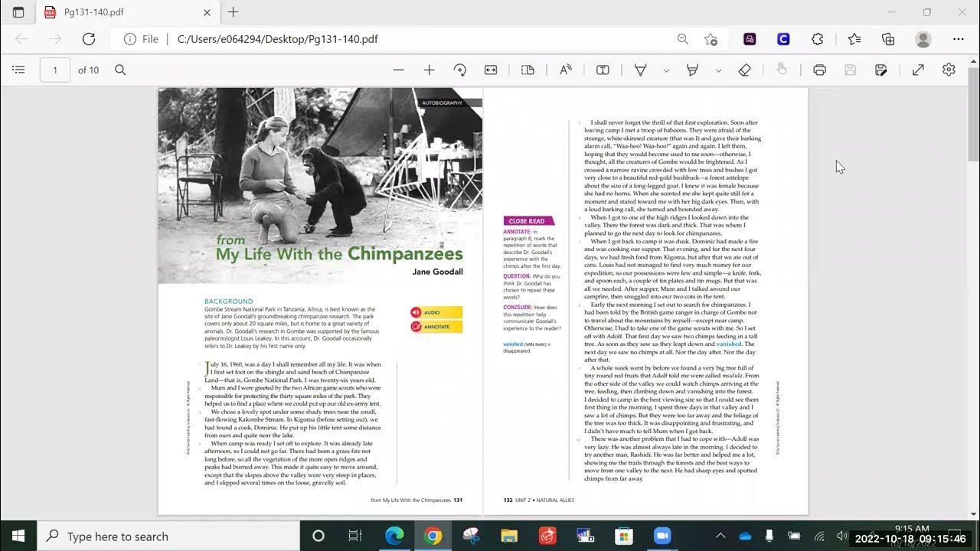Open Snipping Tool from taskbar
This screenshot has height=551, width=980.
pyautogui.click(x=471, y=536)
